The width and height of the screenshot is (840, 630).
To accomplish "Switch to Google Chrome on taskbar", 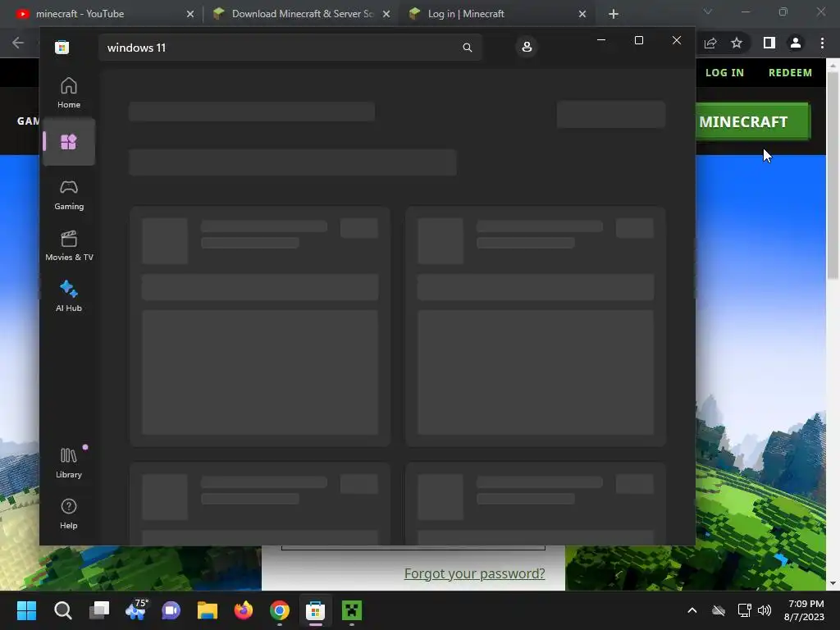I will tap(280, 610).
